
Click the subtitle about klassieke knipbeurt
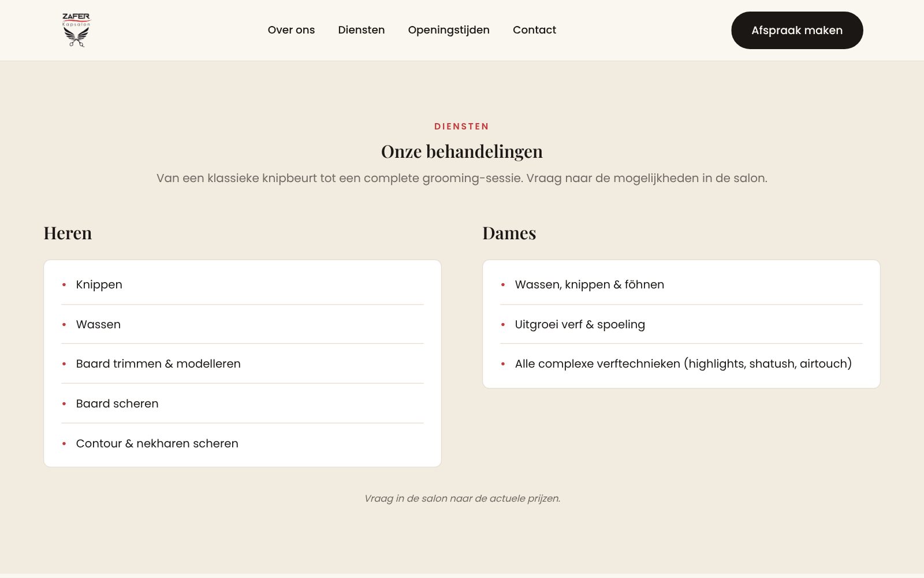point(462,178)
